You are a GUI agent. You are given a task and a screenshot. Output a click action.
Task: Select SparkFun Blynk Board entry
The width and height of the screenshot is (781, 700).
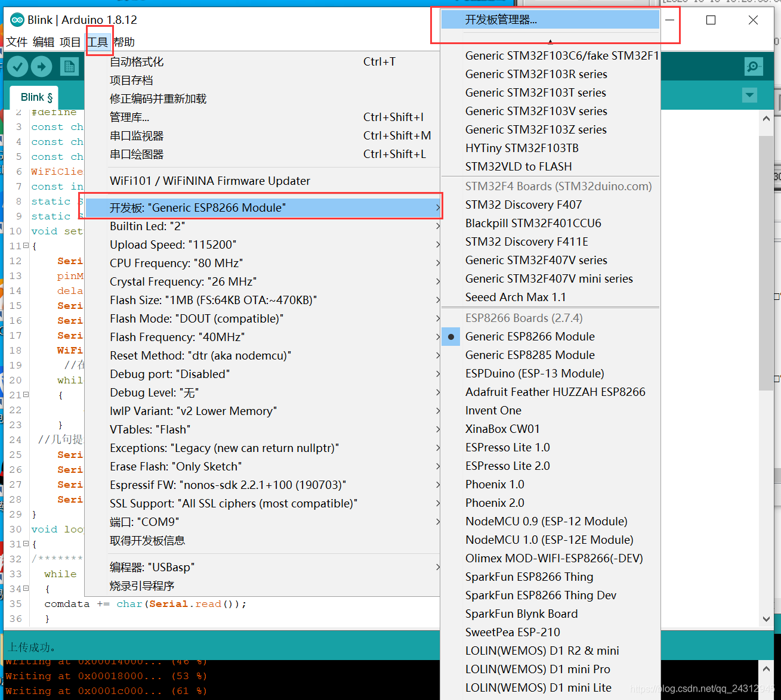click(550, 614)
